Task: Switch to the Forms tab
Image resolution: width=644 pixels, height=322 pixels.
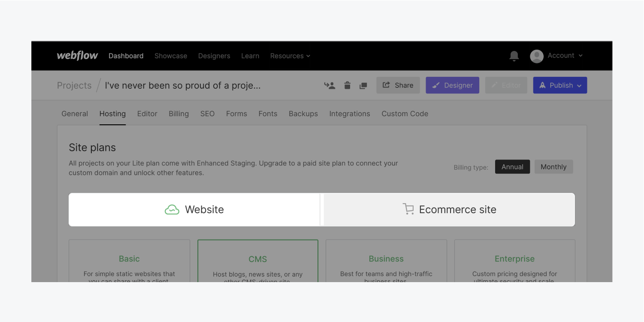Action: pos(236,114)
